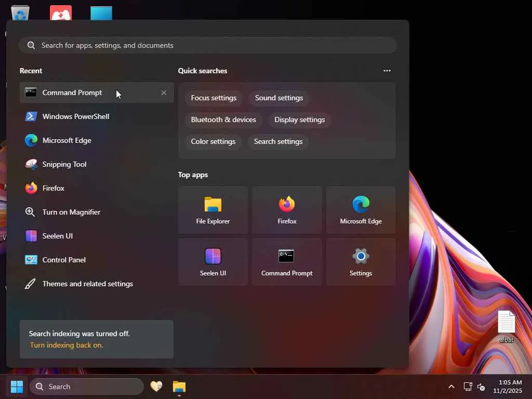The image size is (532, 399).
Task: Open Snipping Tool from the Recent list
Action: [97, 164]
